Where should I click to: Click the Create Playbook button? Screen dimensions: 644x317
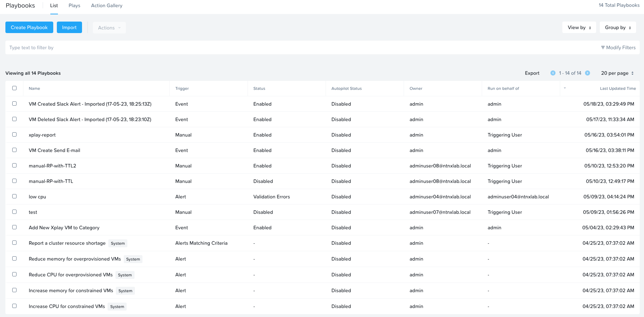coord(29,28)
